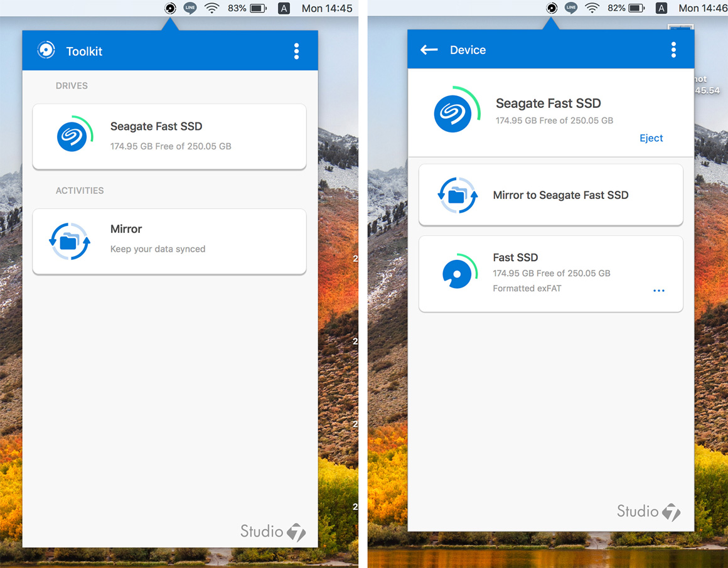Image resolution: width=728 pixels, height=568 pixels.
Task: Click the Toolkit title text
Action: (84, 51)
